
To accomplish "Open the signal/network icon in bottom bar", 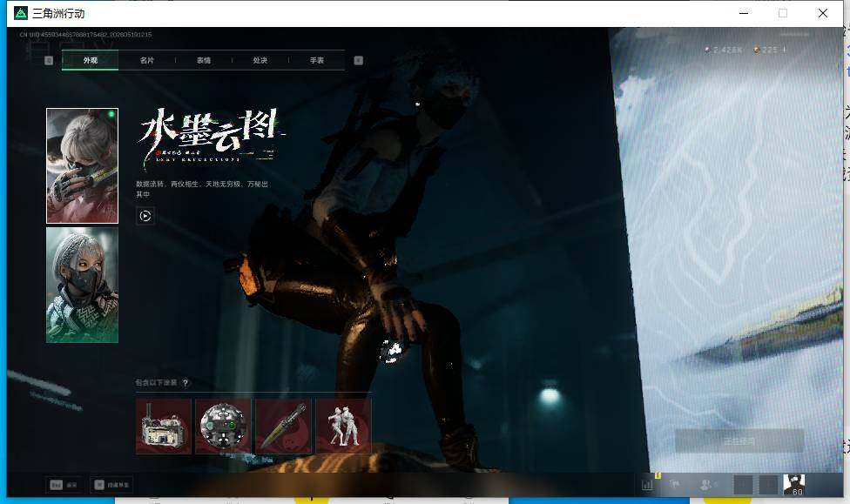I will coord(675,484).
